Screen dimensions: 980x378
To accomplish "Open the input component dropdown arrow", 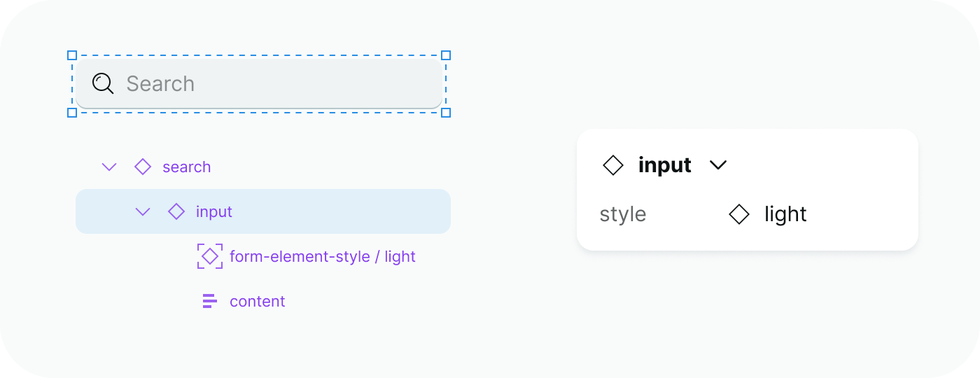I will pyautogui.click(x=718, y=165).
